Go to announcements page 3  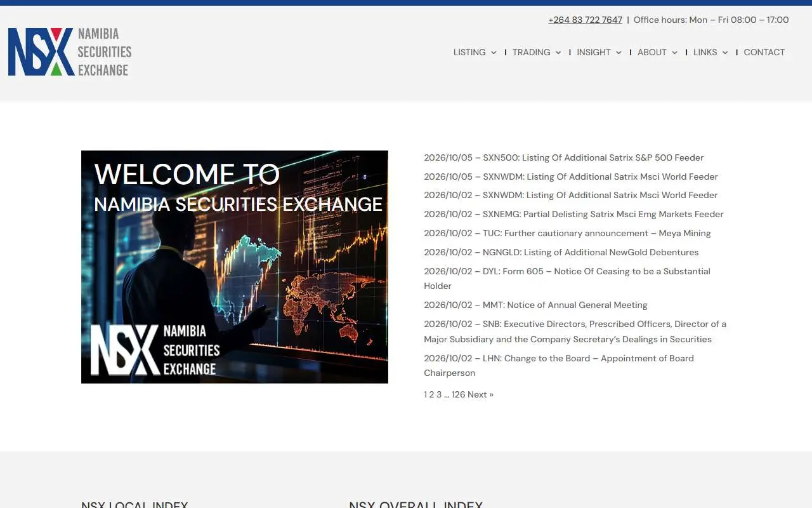click(x=439, y=394)
